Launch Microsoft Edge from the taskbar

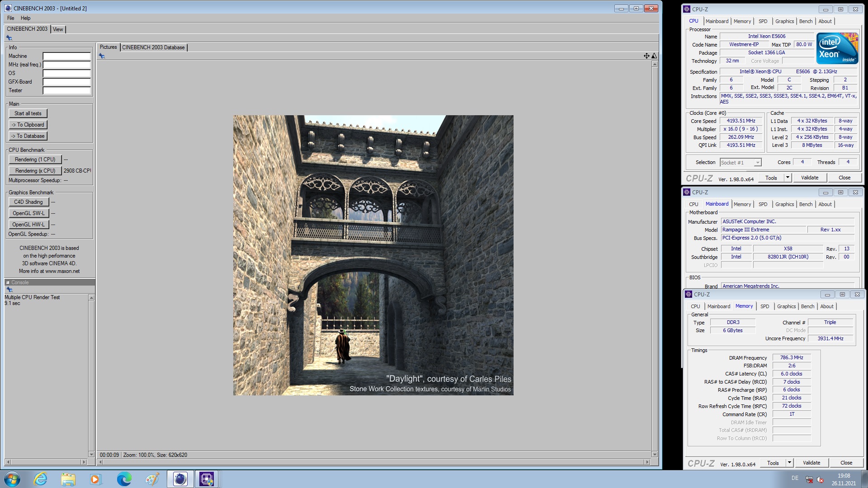tap(124, 479)
